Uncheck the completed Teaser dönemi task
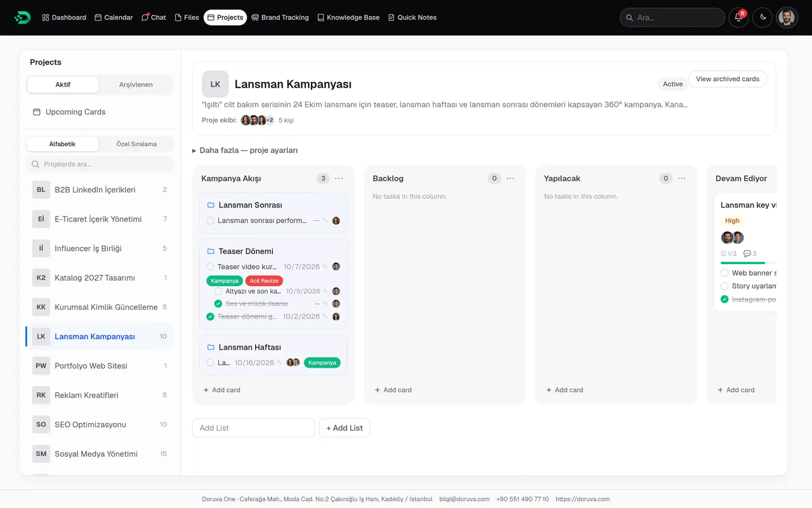This screenshot has height=508, width=812. (211, 316)
